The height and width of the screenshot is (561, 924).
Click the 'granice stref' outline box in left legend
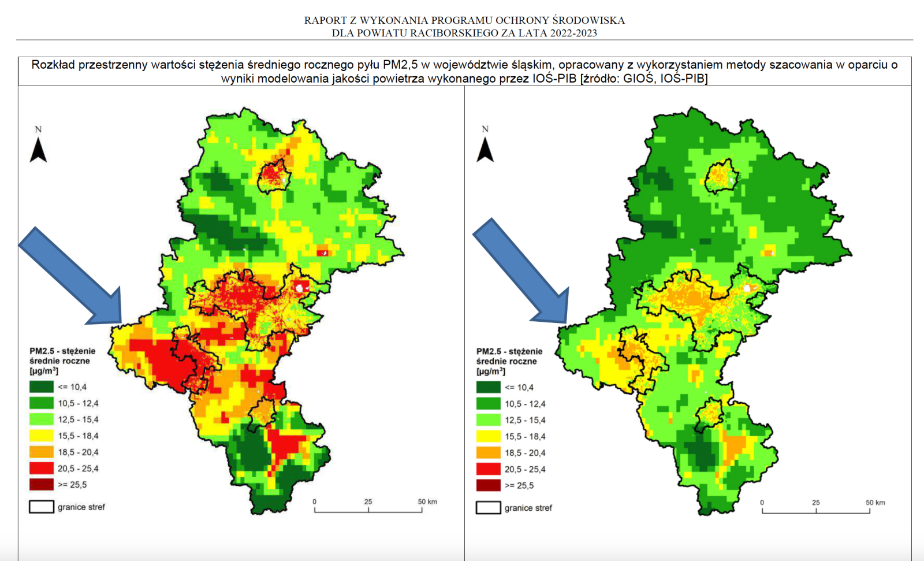pos(42,507)
